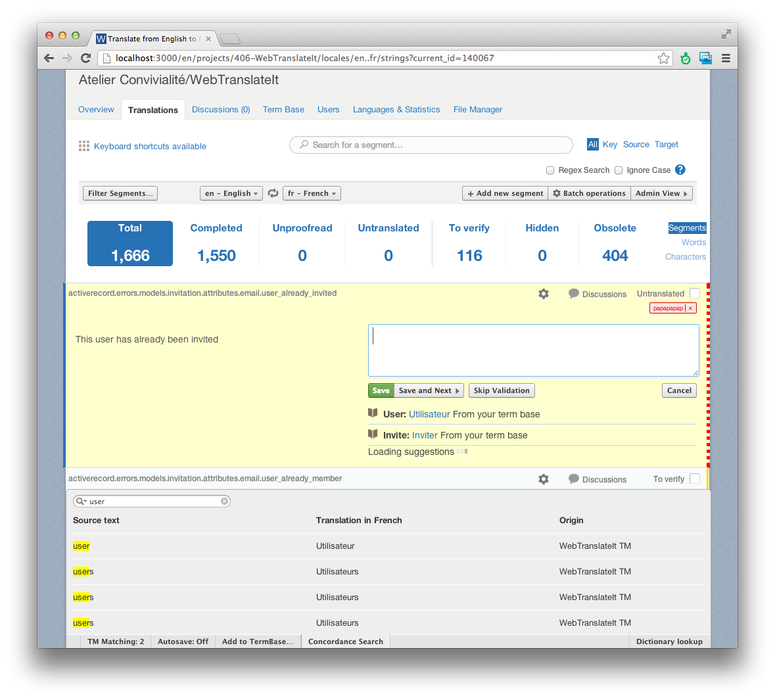Screen dimensions: 775x700
Task: Show the To verify 116 segments
Action: (x=469, y=243)
